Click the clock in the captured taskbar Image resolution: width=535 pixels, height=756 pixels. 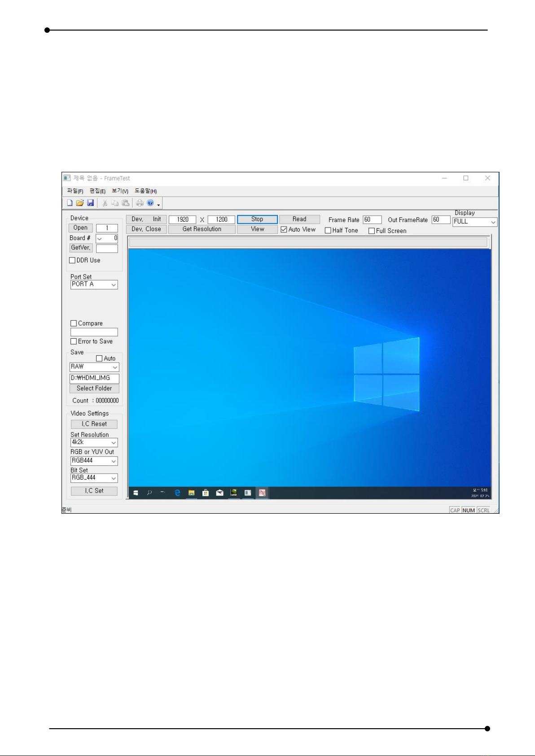(x=480, y=493)
